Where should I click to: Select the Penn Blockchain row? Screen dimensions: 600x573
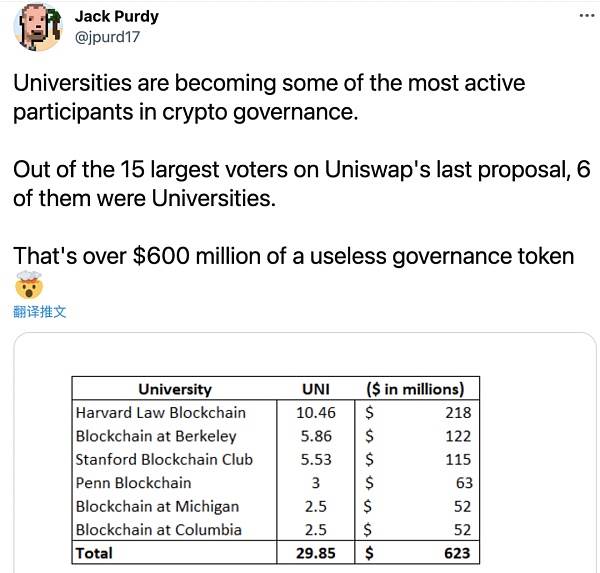(x=276, y=483)
